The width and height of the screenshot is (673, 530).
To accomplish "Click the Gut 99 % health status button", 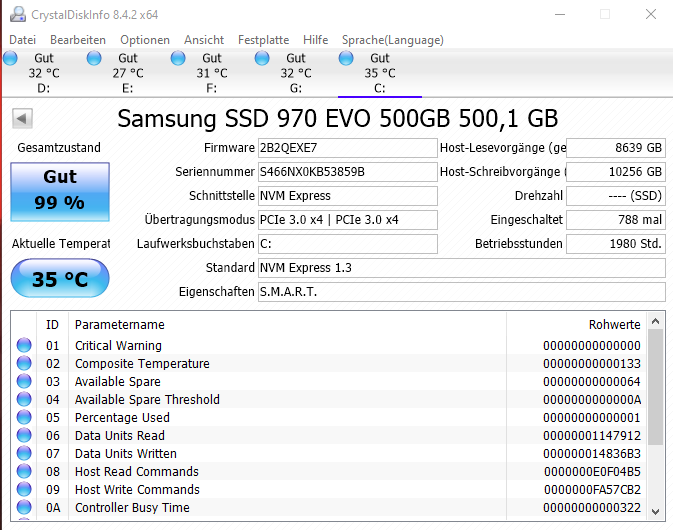I will pyautogui.click(x=60, y=192).
